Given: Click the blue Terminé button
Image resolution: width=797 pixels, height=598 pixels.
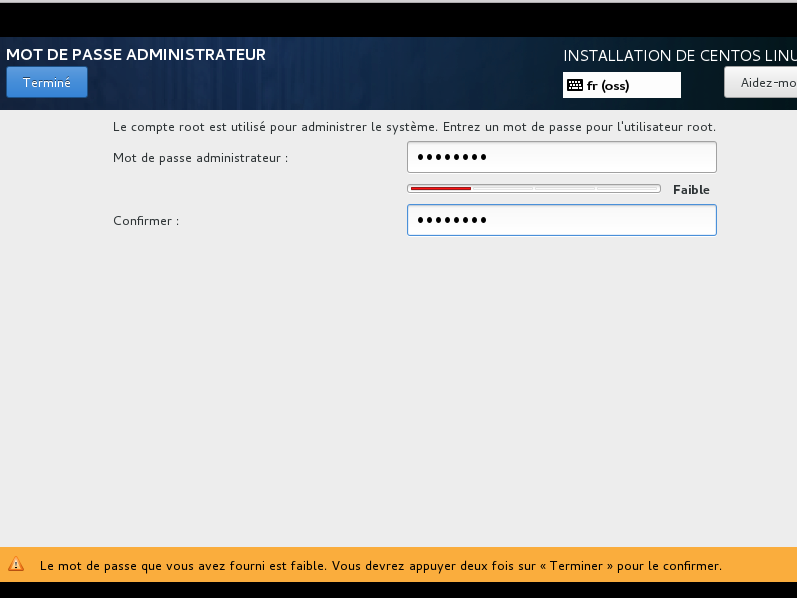Looking at the screenshot, I should (x=47, y=83).
